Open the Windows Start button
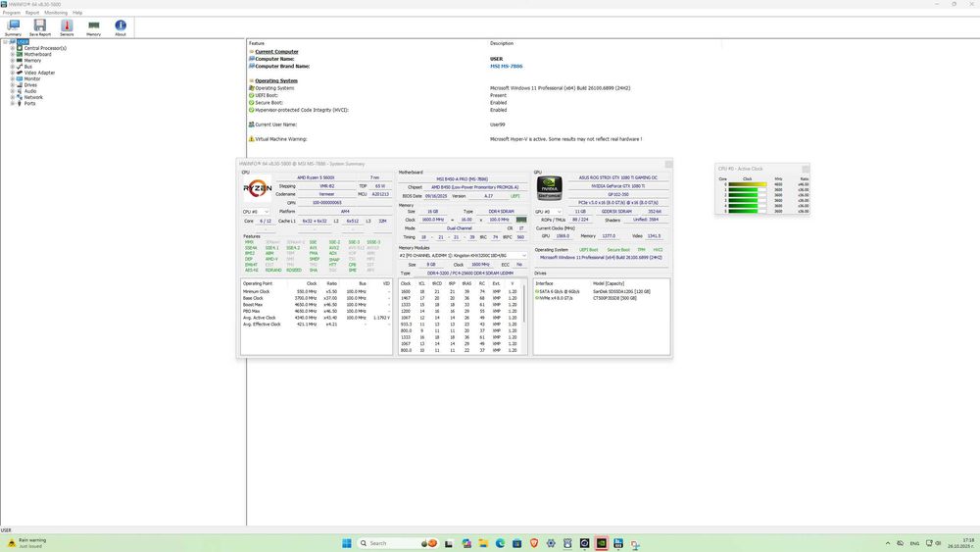 pos(346,543)
